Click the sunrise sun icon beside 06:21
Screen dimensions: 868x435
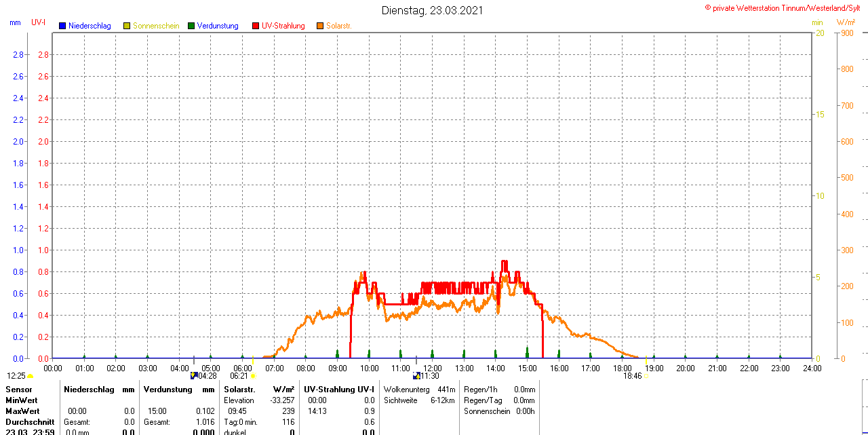(253, 376)
